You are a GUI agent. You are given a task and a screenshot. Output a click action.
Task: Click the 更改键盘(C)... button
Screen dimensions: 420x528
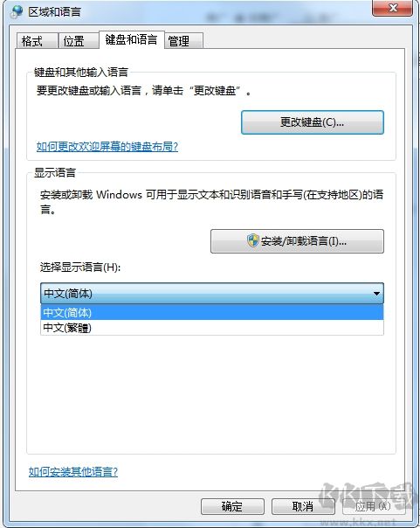click(x=313, y=122)
